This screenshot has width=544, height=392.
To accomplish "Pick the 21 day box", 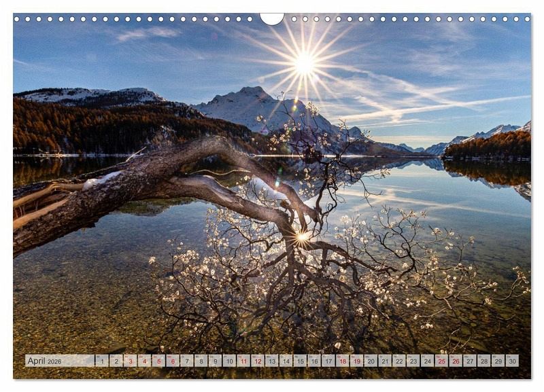I will (385, 361).
